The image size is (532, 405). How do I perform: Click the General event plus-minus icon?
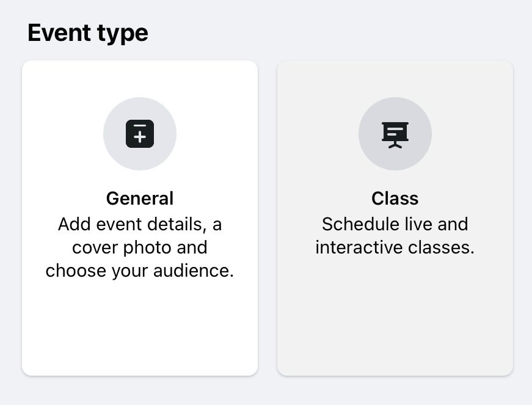140,134
